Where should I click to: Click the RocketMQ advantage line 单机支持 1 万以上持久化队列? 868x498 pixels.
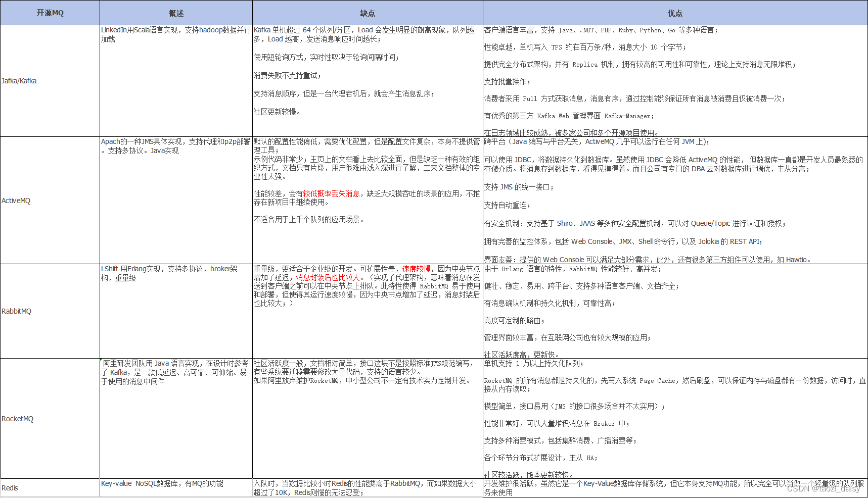click(x=534, y=363)
